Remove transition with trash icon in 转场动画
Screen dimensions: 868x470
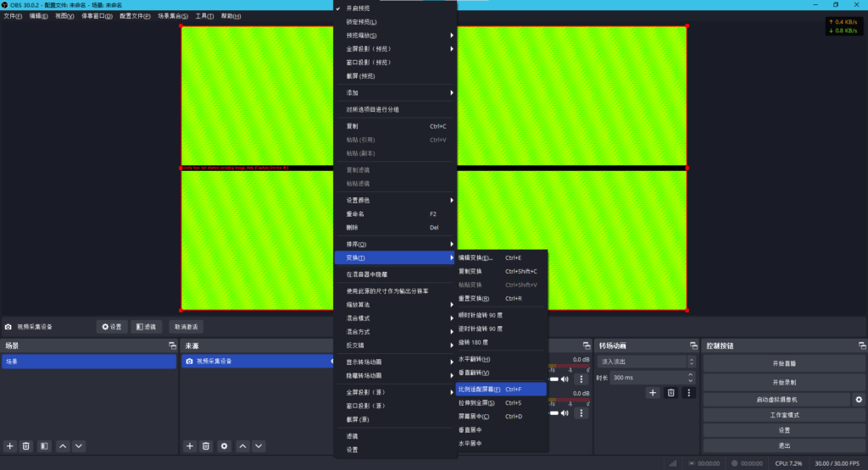point(670,393)
